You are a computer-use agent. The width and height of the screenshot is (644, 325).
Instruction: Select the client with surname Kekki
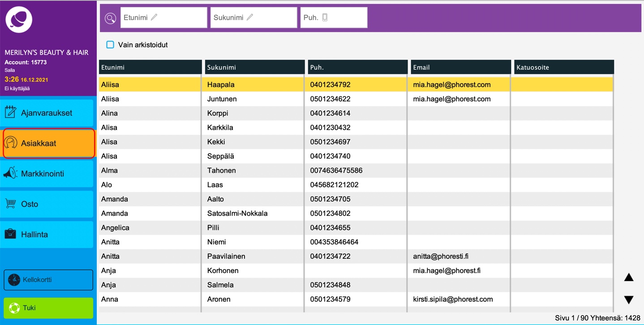pyautogui.click(x=356, y=142)
